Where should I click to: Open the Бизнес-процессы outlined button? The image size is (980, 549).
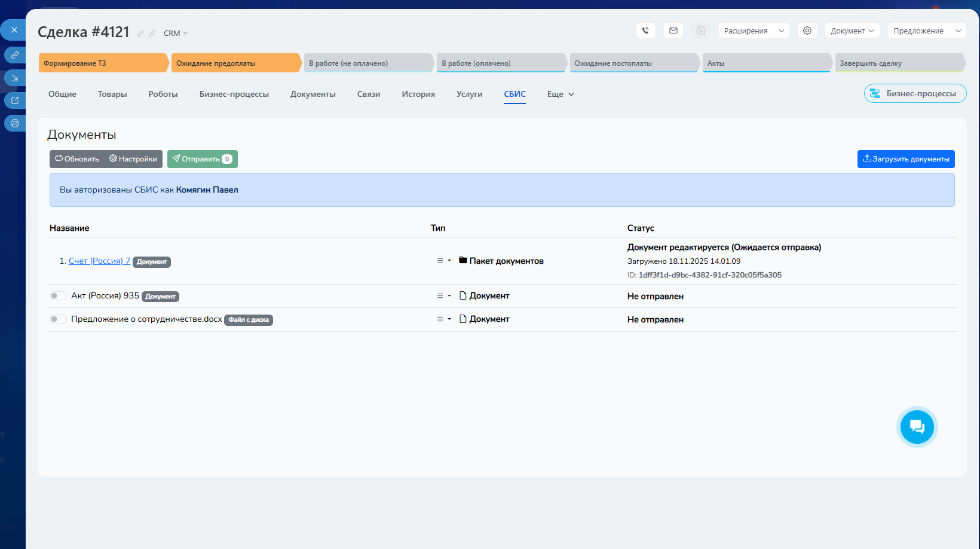[x=915, y=93]
